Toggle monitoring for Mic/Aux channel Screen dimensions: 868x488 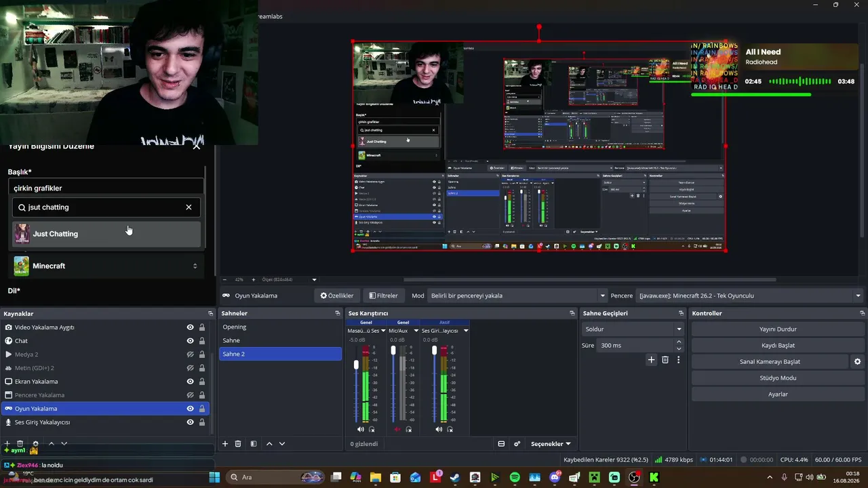[408, 429]
